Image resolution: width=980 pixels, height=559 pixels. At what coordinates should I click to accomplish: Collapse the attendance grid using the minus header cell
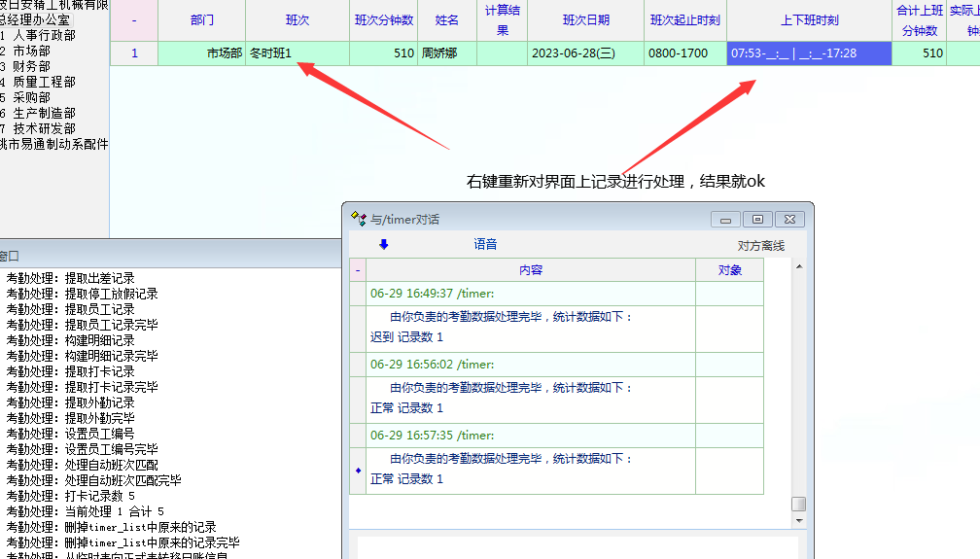pos(134,20)
